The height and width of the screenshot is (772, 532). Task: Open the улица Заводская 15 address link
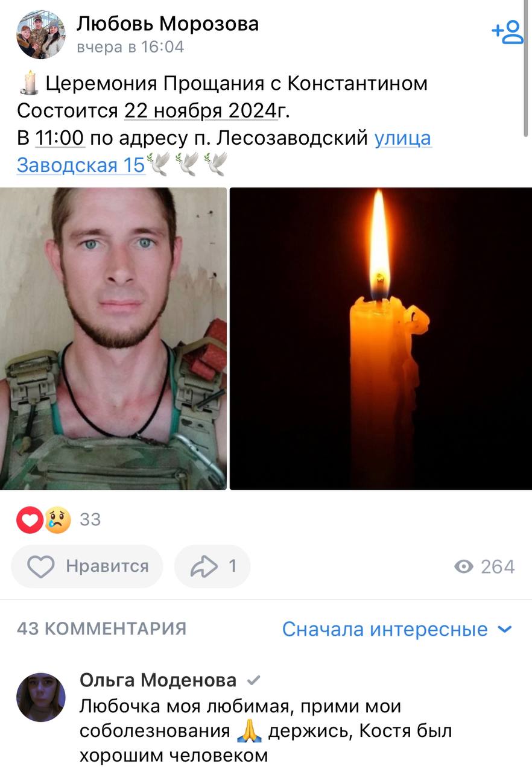click(x=224, y=151)
